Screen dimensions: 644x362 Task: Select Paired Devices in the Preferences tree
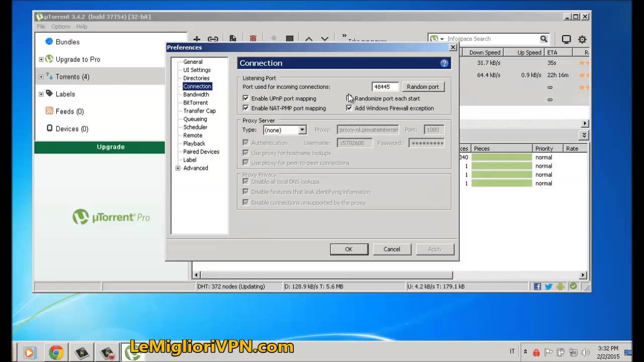pos(201,152)
